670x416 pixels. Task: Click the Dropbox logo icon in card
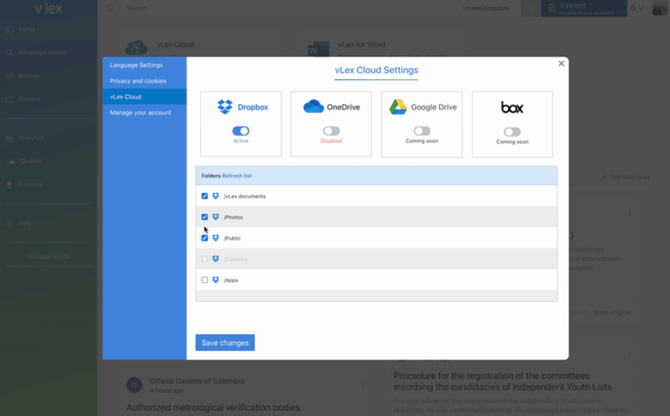pyautogui.click(x=225, y=107)
